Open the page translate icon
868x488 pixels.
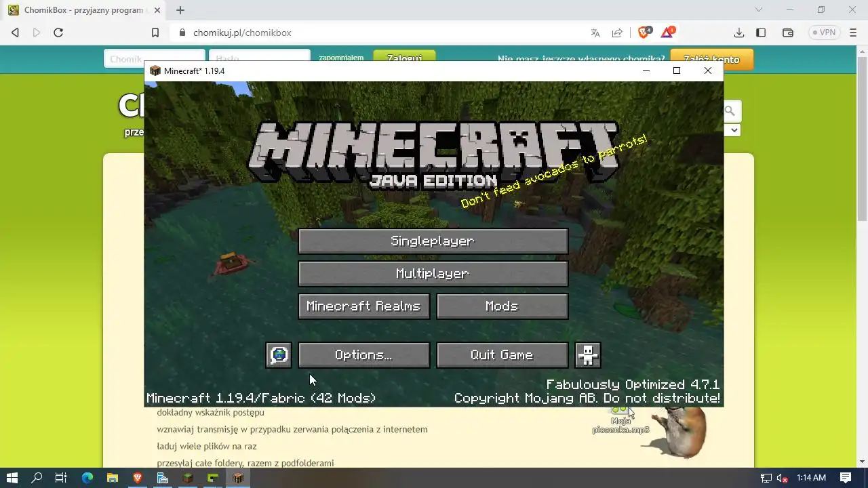595,33
